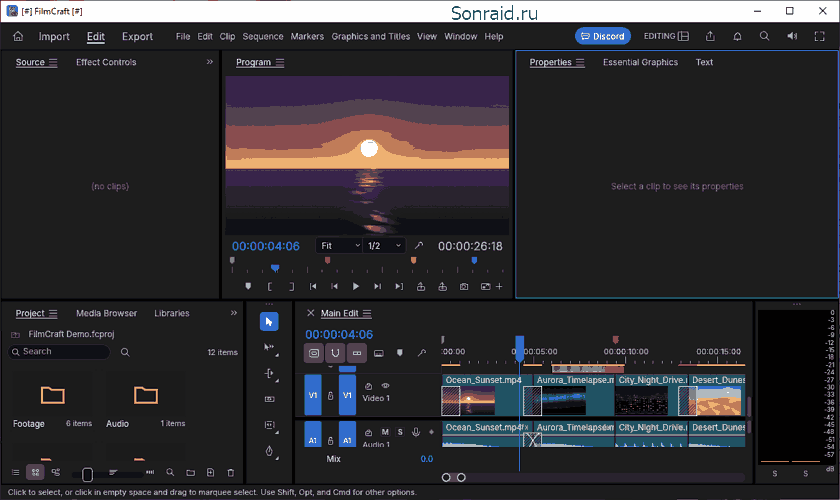Mute the Audio 1 track

click(385, 432)
